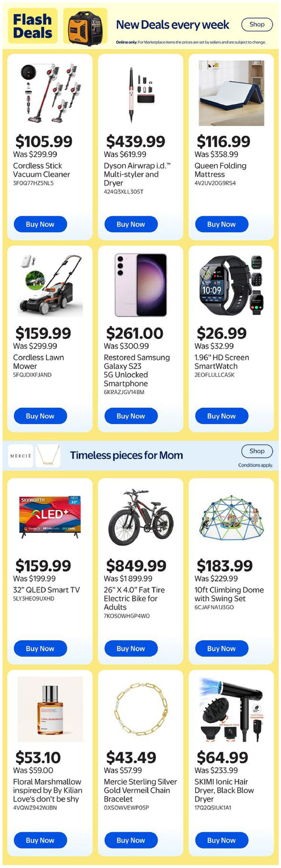Buy Now the Mercie Sterling Silver bracelet
The image size is (281, 868).
coord(131,840)
